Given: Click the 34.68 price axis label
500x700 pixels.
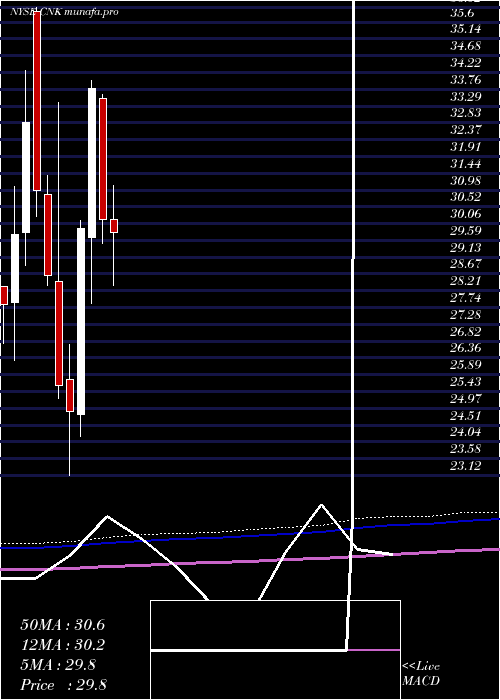Looking at the screenshot, I should (x=466, y=46).
